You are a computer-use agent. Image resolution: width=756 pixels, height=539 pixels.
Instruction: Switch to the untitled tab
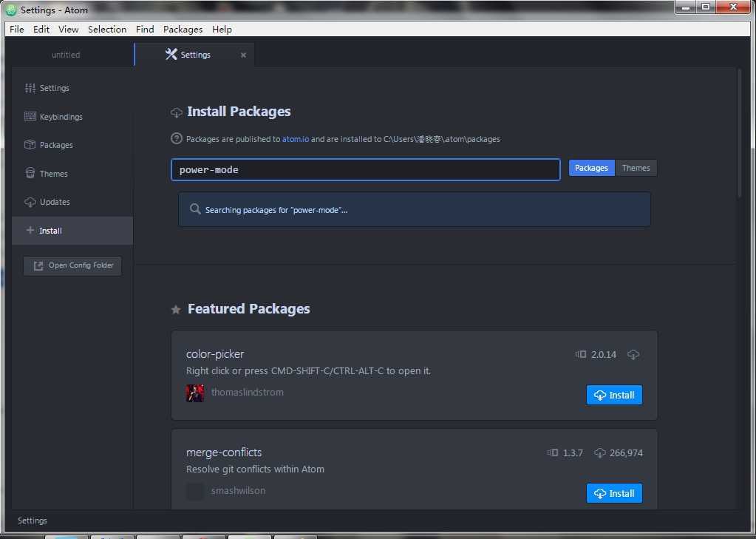66,55
